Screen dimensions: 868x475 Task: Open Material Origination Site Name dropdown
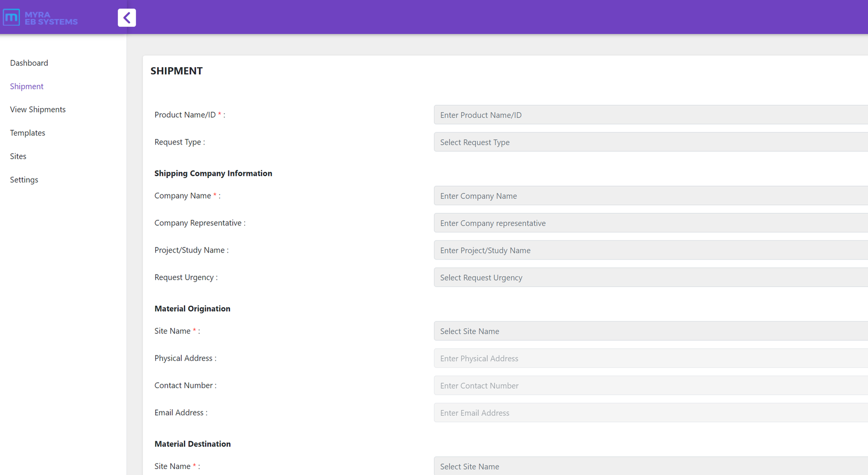point(651,331)
